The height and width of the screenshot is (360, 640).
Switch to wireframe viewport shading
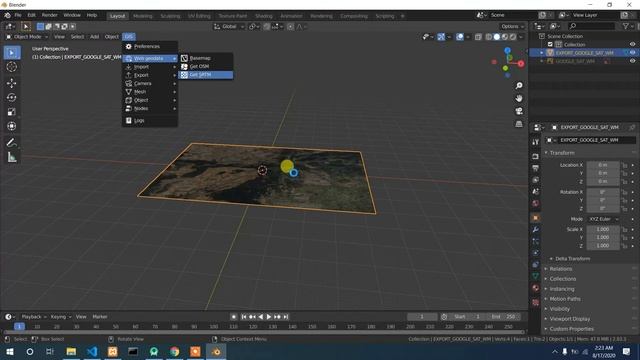pyautogui.click(x=489, y=37)
